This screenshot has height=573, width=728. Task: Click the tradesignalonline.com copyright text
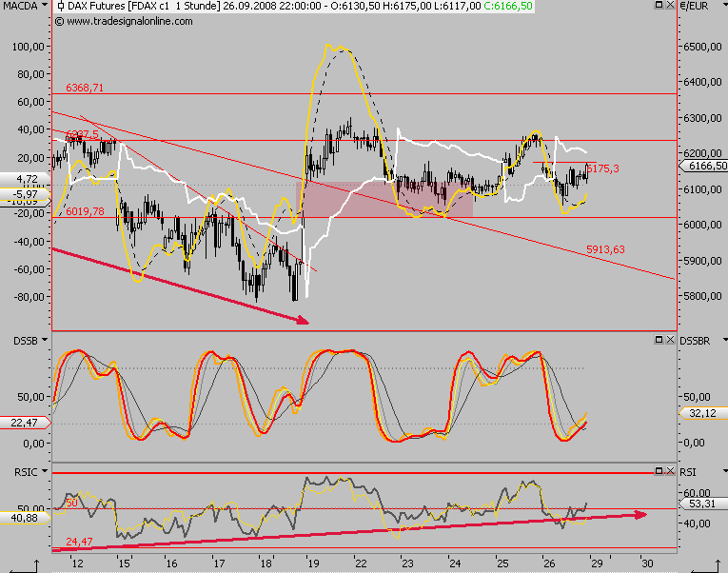click(x=124, y=21)
